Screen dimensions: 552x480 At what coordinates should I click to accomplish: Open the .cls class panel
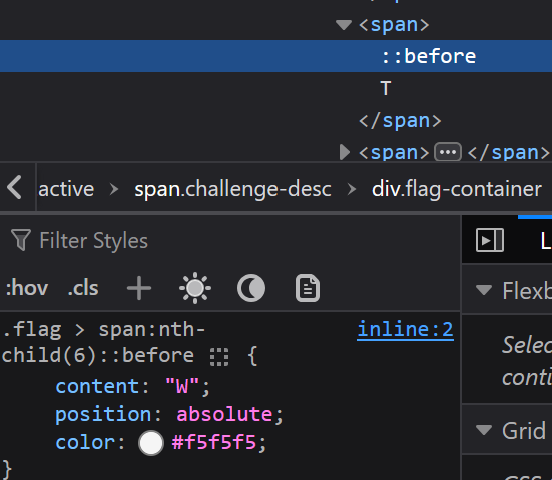83,288
